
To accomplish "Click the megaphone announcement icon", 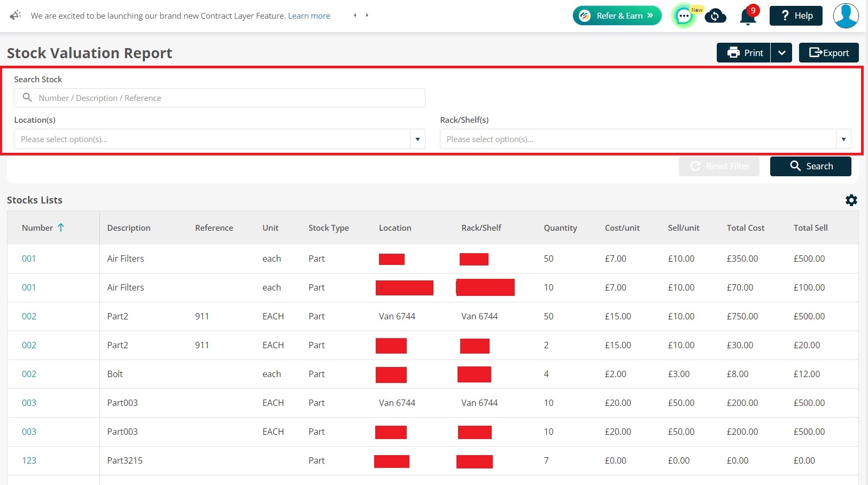I will 15,15.
